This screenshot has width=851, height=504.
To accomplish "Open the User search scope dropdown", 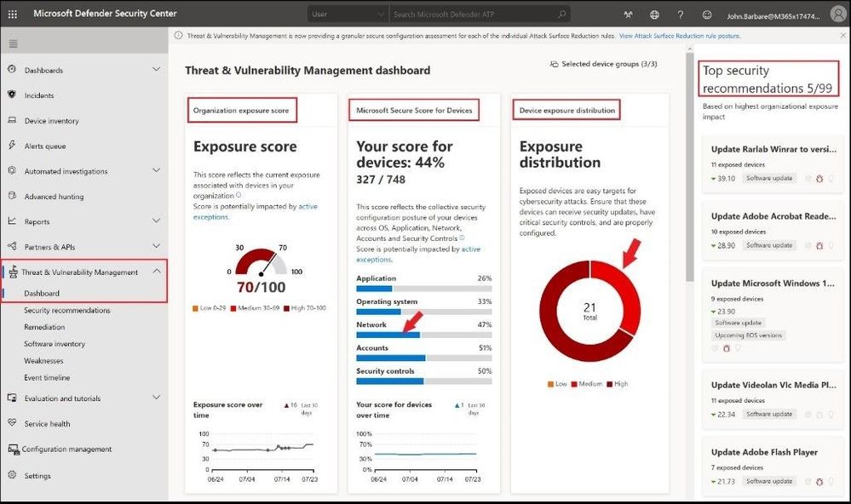I will (x=348, y=14).
